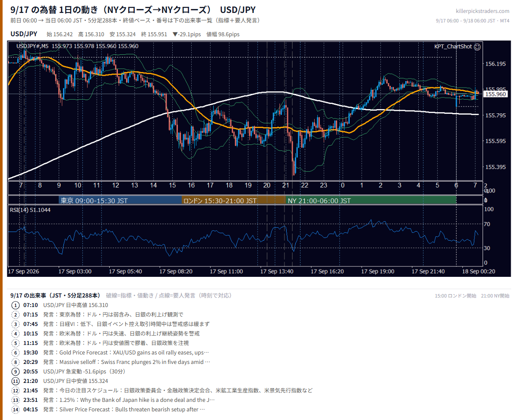Click the 18 Sep 00:20 date label

click(x=478, y=272)
